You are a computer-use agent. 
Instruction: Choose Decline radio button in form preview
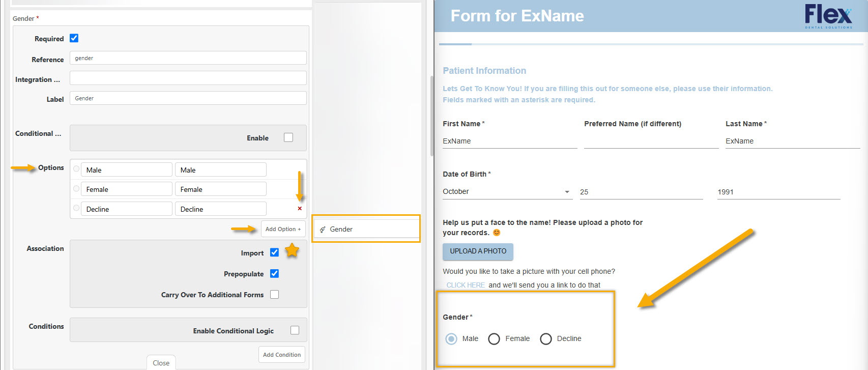(x=546, y=339)
